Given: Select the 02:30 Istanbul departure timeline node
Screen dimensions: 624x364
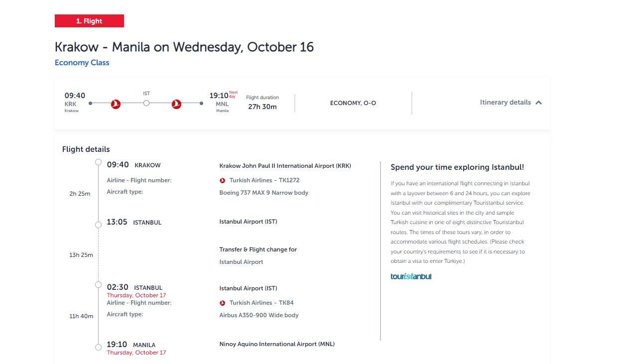Looking at the screenshot, I should point(98,284).
